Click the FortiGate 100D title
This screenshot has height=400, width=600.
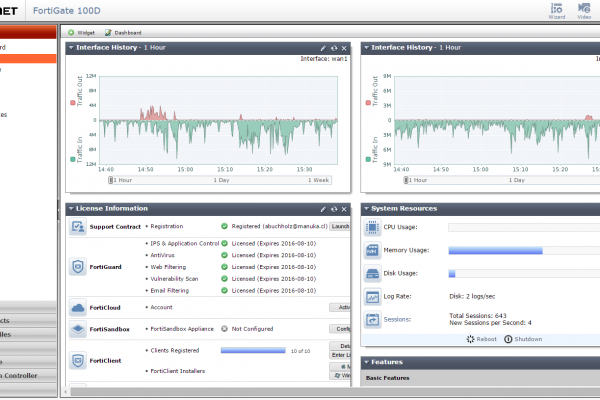(67, 11)
